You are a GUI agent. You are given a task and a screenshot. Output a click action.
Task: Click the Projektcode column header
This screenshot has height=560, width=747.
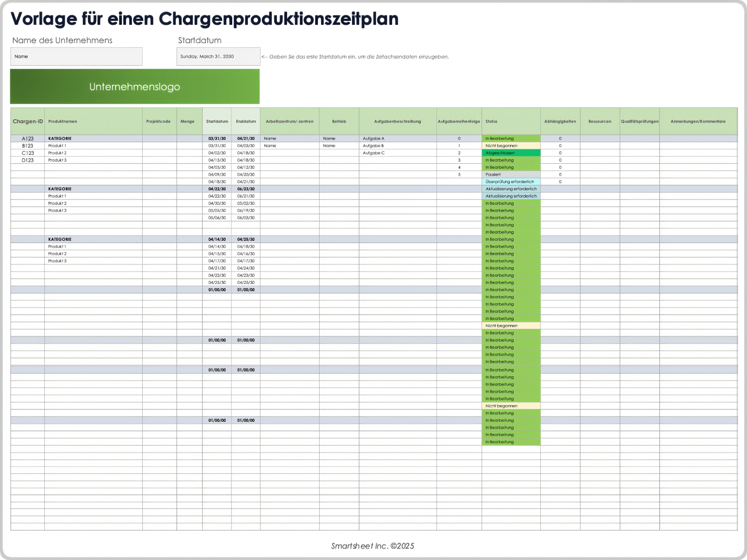pos(159,121)
